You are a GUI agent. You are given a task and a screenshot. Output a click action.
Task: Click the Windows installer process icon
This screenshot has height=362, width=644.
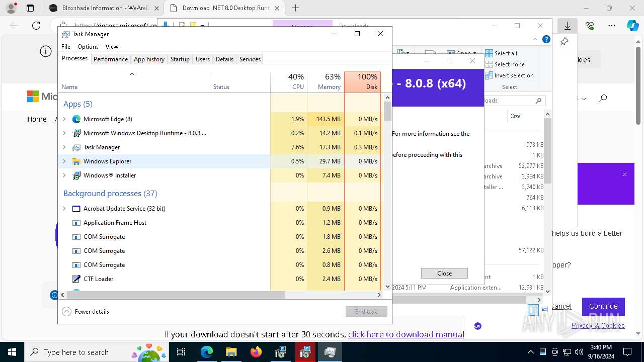point(76,175)
